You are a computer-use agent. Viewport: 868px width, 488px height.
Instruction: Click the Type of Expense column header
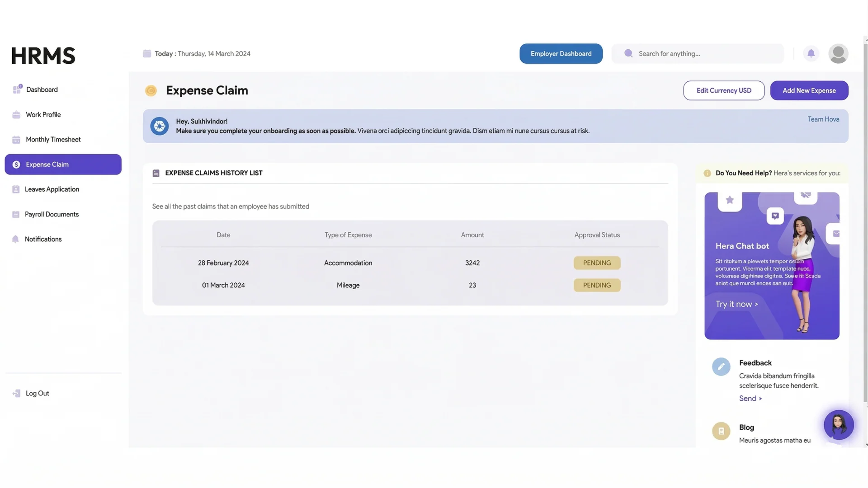(x=348, y=235)
